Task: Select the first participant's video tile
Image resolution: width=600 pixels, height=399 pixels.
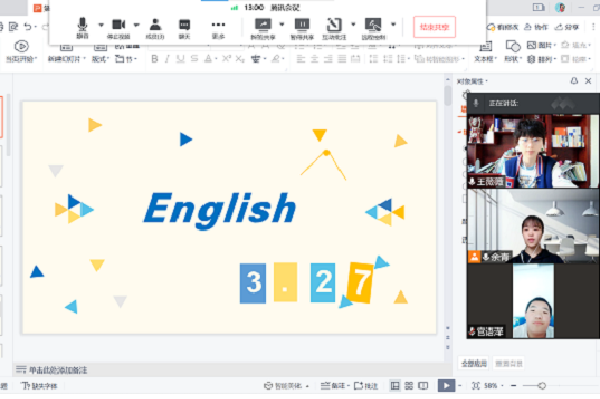Action: (x=533, y=151)
